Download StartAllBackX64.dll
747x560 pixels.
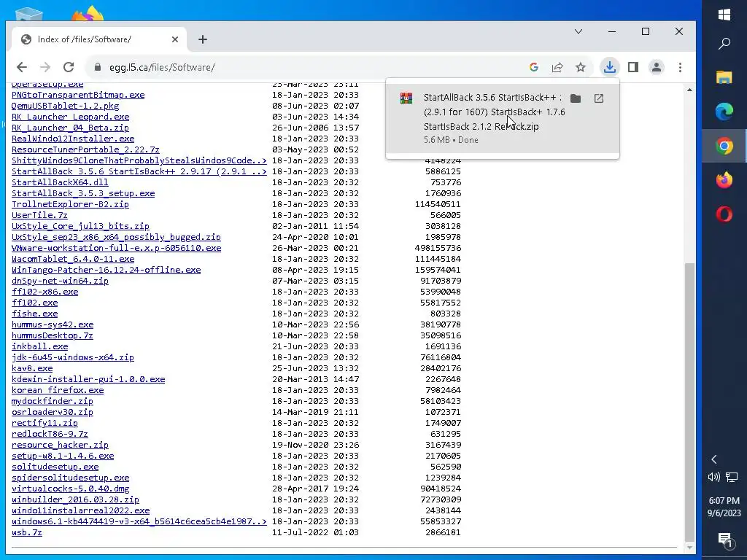pos(60,182)
